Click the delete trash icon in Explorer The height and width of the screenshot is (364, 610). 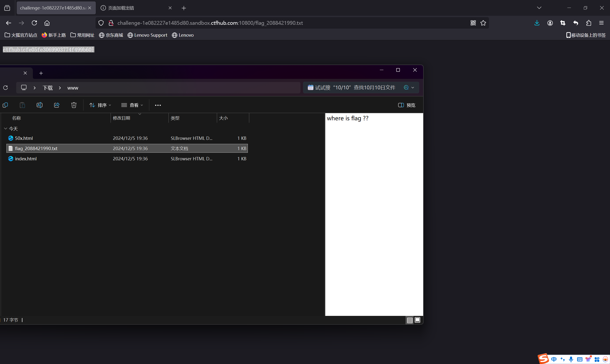[x=74, y=105]
